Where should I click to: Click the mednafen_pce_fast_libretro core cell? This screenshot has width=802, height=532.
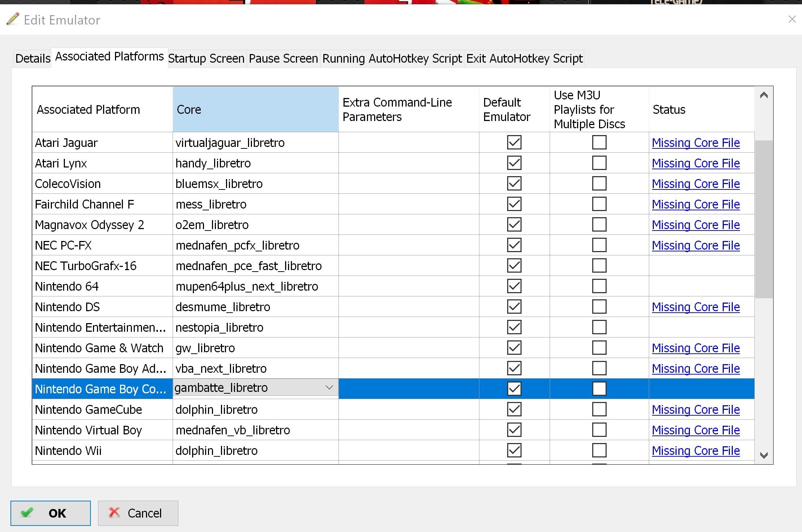tap(256, 266)
